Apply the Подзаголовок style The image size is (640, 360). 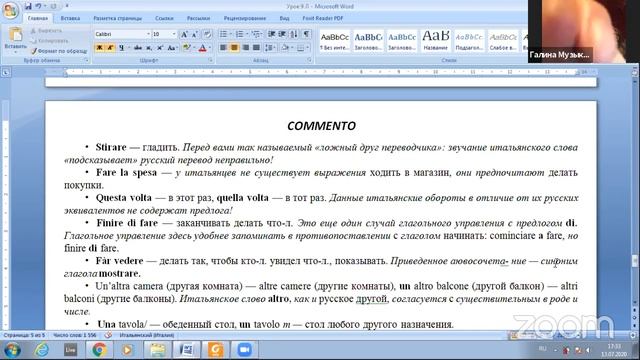(469, 41)
